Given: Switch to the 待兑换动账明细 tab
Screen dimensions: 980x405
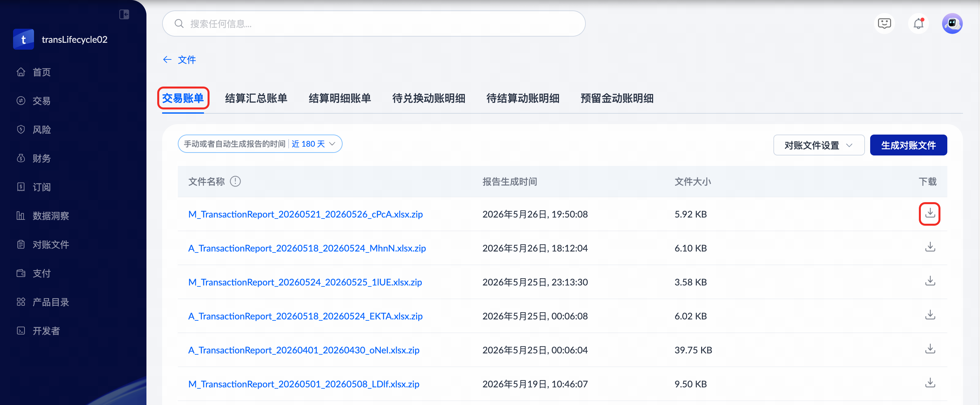Looking at the screenshot, I should click(429, 99).
